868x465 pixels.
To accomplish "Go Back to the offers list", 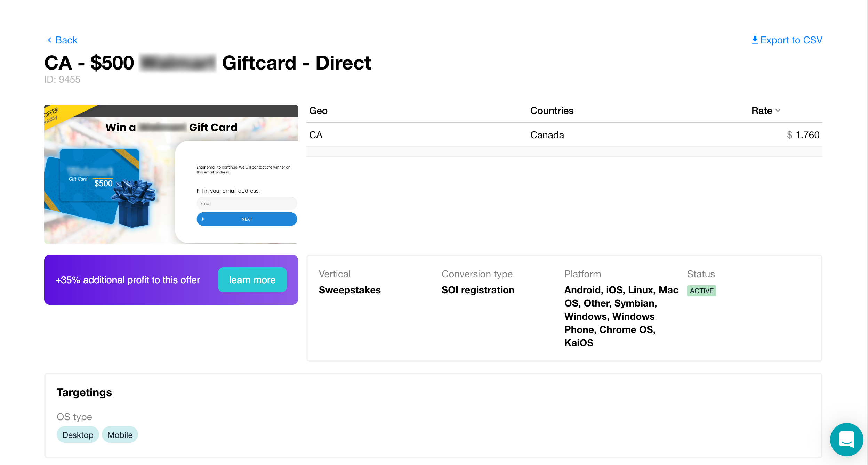I will coord(66,40).
